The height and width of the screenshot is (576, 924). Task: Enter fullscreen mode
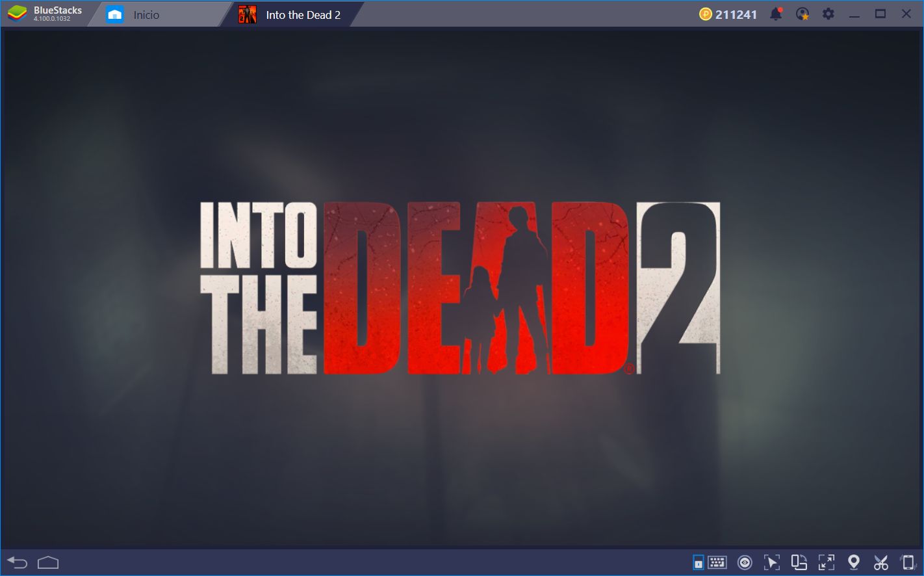[827, 562]
